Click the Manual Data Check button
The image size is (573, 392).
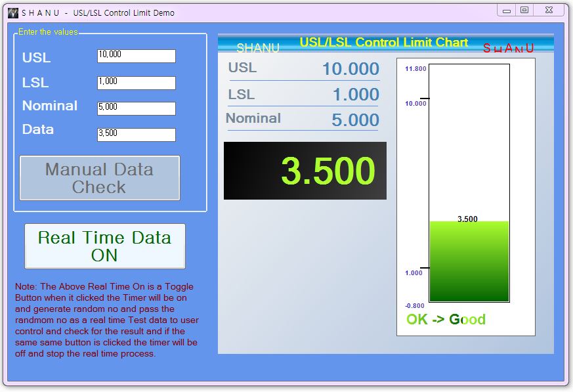[x=99, y=178]
